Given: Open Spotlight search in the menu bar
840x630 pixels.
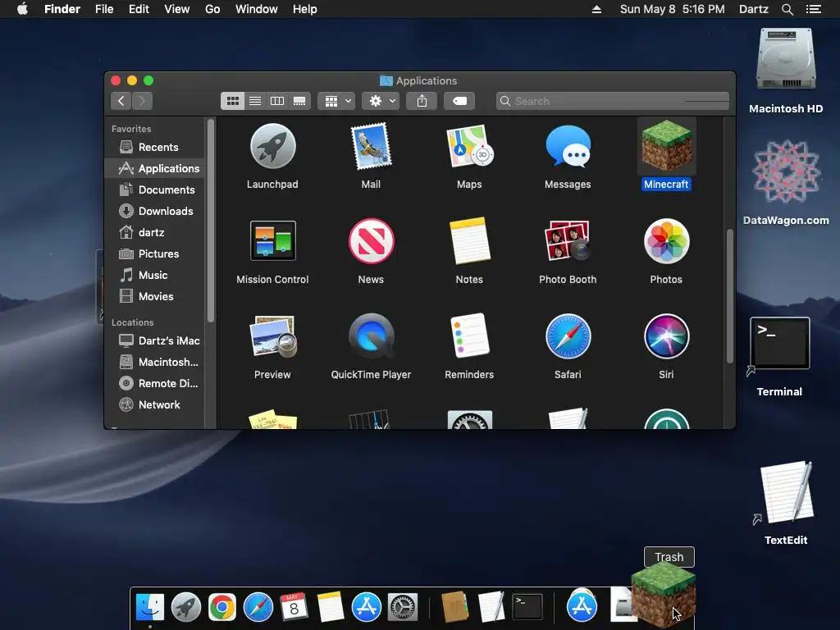Looking at the screenshot, I should [x=787, y=9].
